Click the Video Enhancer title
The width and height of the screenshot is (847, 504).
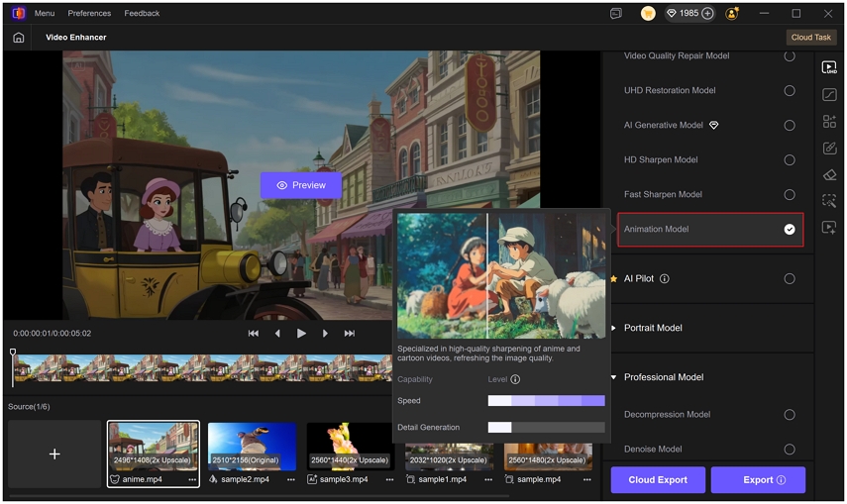[x=75, y=38]
